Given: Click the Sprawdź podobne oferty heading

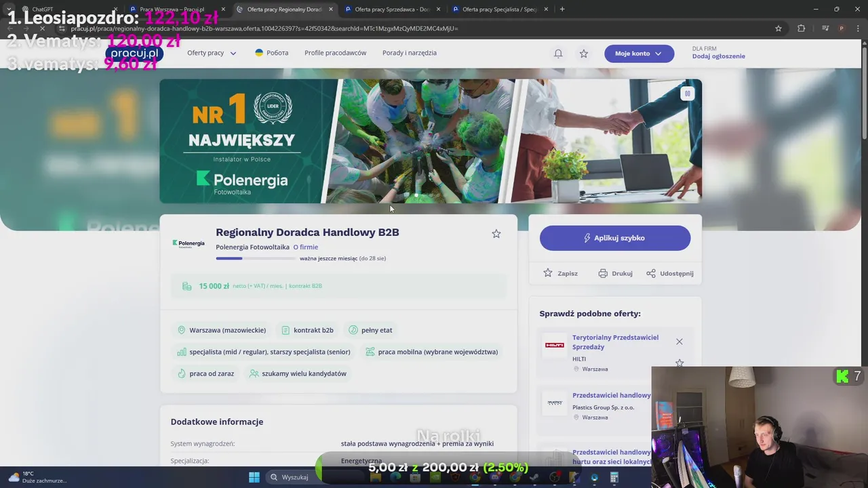Looking at the screenshot, I should point(590,314).
